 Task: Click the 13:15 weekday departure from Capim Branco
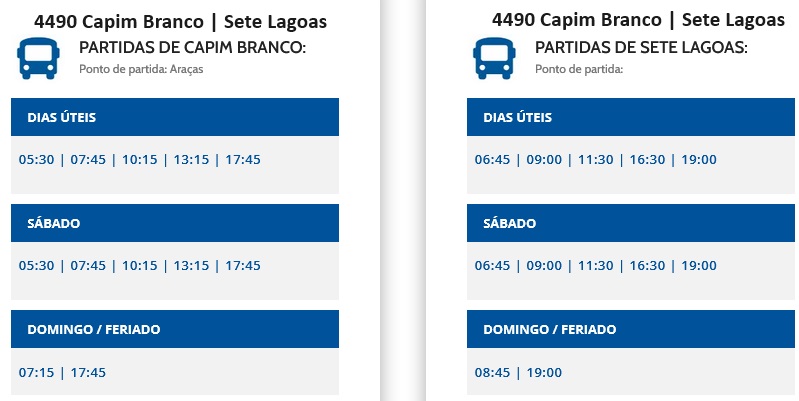click(192, 159)
